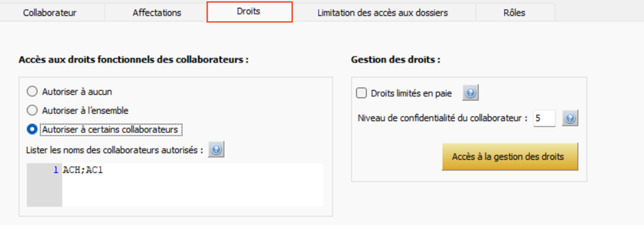Click help icon for authorized collaborators list

click(216, 150)
